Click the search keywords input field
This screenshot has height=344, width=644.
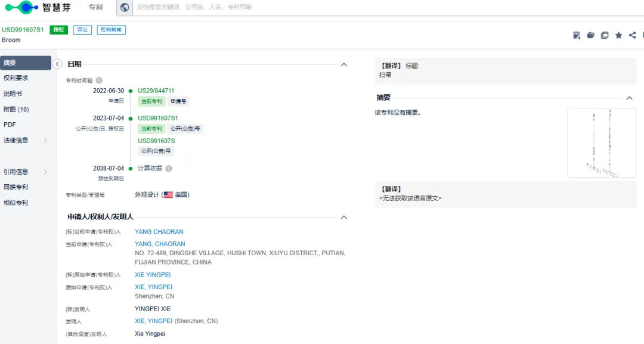(388, 7)
